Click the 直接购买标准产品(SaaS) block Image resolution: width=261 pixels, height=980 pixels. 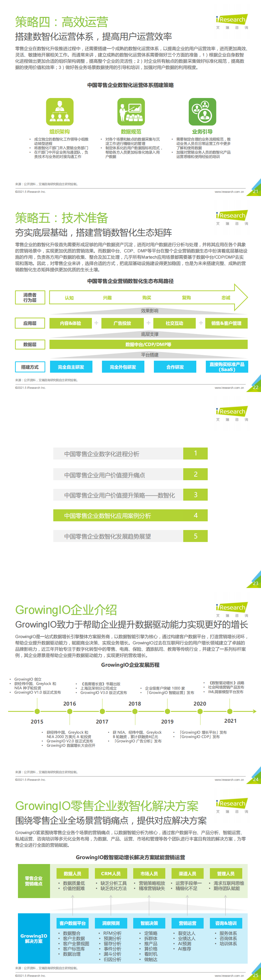pos(227,367)
